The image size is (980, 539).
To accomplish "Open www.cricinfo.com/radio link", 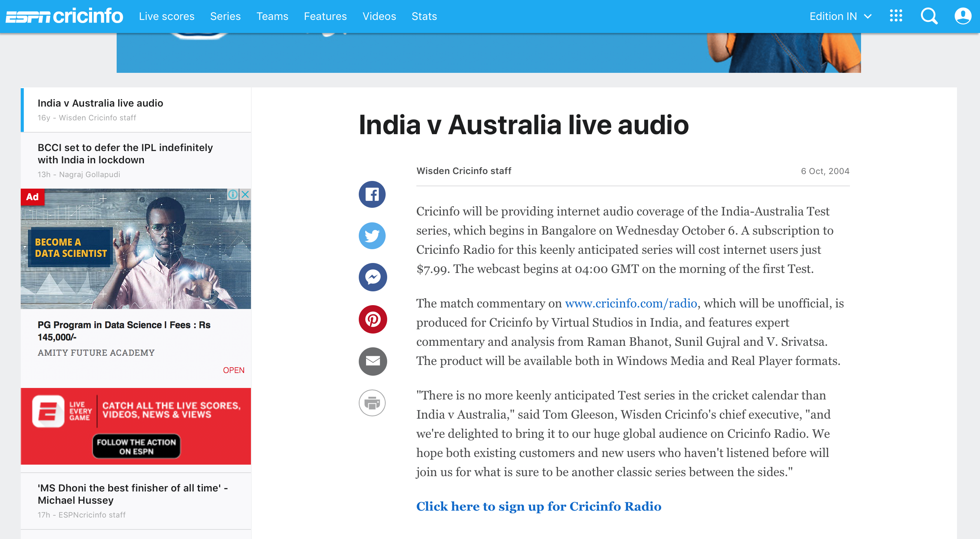I will click(631, 303).
